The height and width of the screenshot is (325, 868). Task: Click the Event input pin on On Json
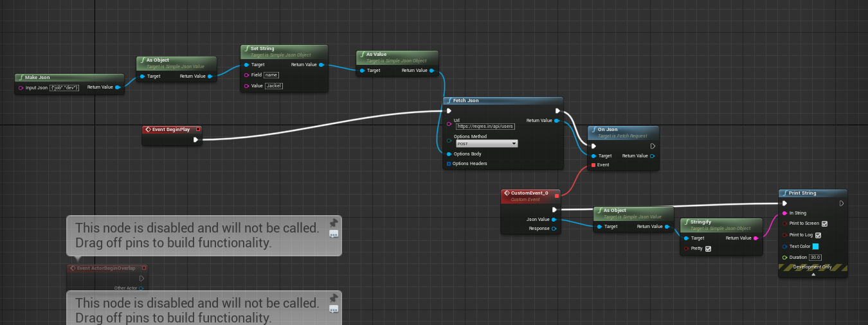point(593,165)
